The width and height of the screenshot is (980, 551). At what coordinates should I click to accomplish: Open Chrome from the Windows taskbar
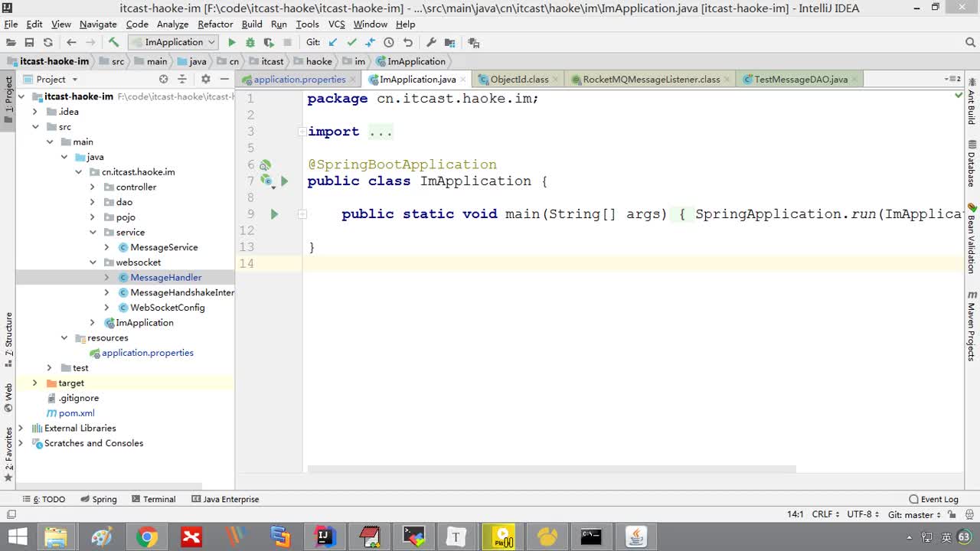(x=146, y=537)
